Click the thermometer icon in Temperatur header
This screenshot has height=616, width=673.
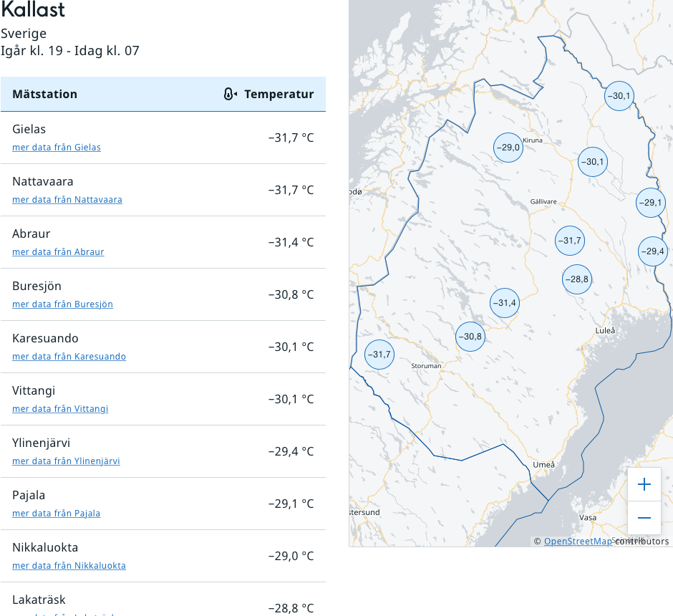230,95
